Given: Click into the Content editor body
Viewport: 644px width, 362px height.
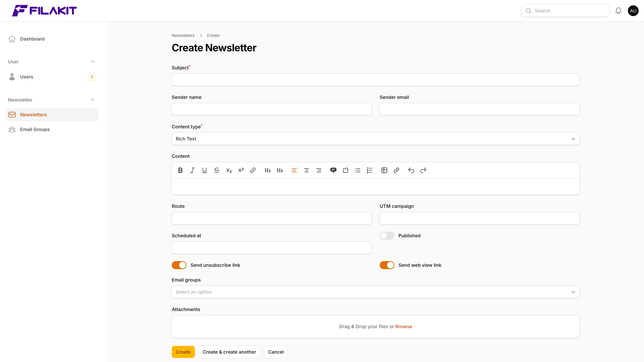Looking at the screenshot, I should click(x=376, y=186).
